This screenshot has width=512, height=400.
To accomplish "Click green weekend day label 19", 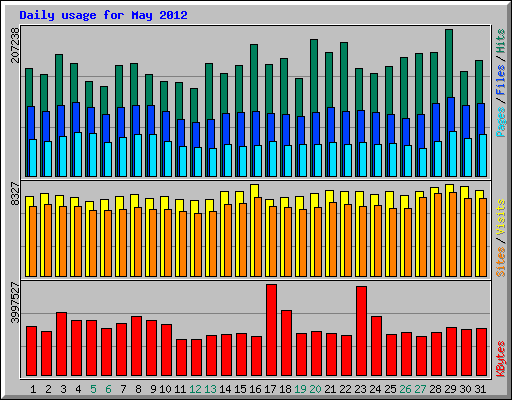I will 300,389.
